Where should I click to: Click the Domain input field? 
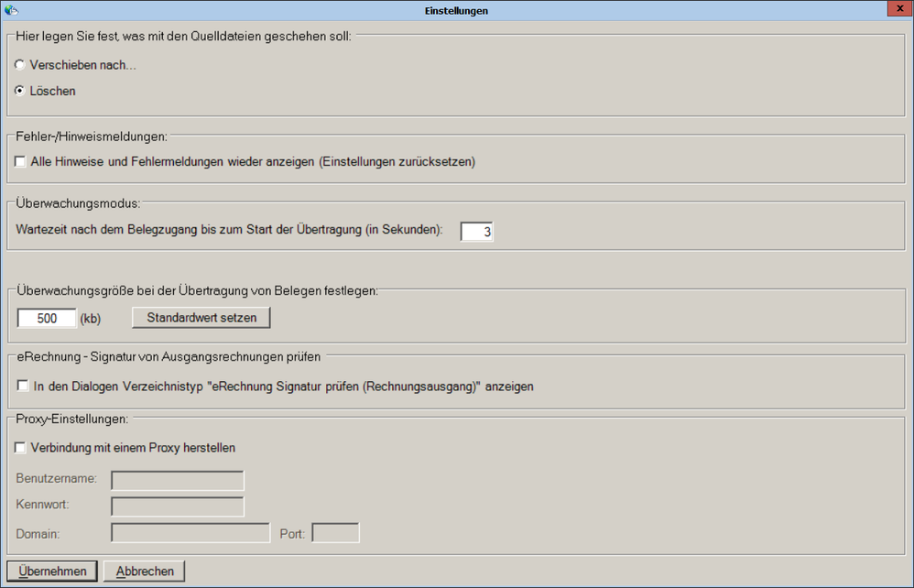(190, 533)
